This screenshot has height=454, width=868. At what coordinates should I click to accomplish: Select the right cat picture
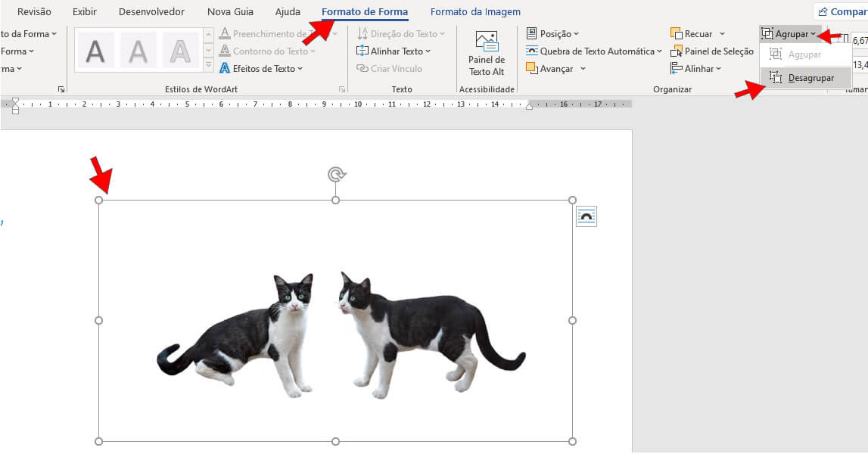click(x=432, y=335)
